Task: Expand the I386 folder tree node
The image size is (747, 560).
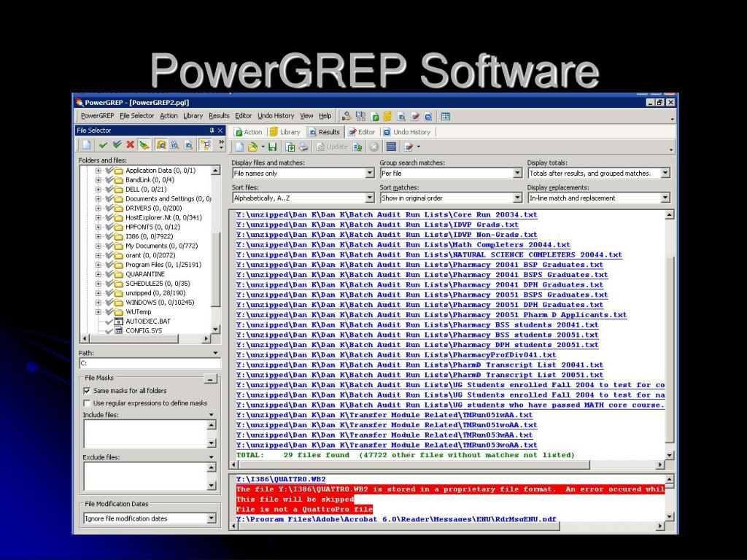Action: click(98, 236)
